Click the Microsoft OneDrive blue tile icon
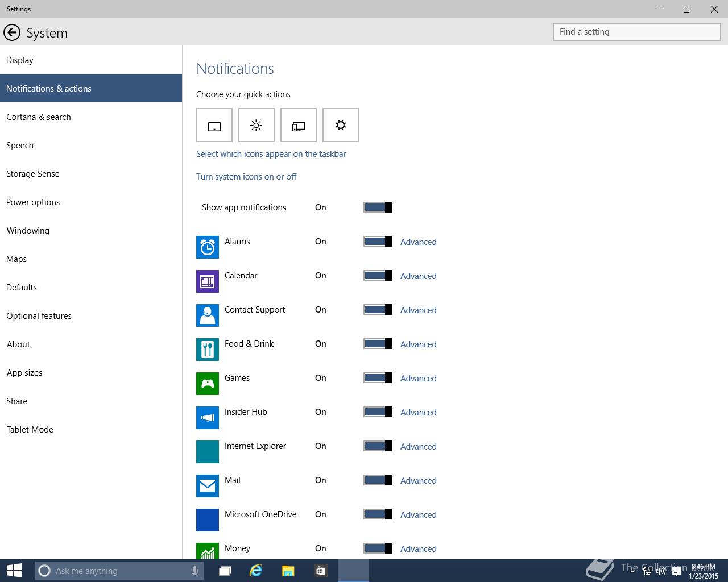Image resolution: width=728 pixels, height=582 pixels. point(208,520)
